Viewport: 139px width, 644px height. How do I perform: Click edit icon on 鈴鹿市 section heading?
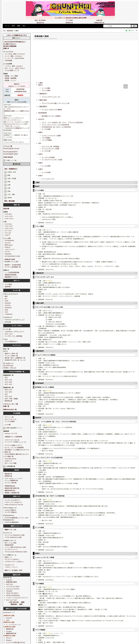click(x=136, y=553)
